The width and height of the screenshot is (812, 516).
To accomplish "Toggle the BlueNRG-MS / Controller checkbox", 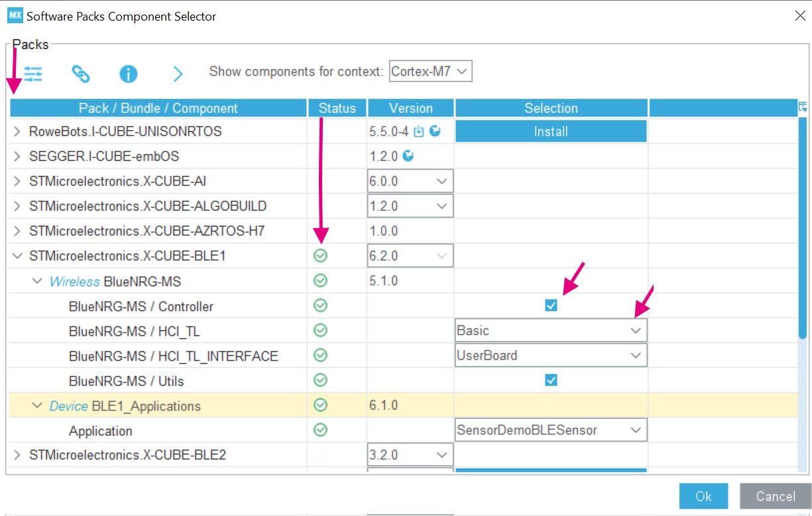I will [x=551, y=305].
